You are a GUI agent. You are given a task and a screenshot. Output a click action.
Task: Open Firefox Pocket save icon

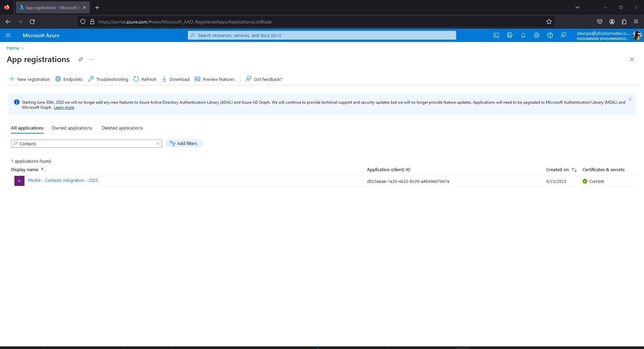tap(600, 21)
